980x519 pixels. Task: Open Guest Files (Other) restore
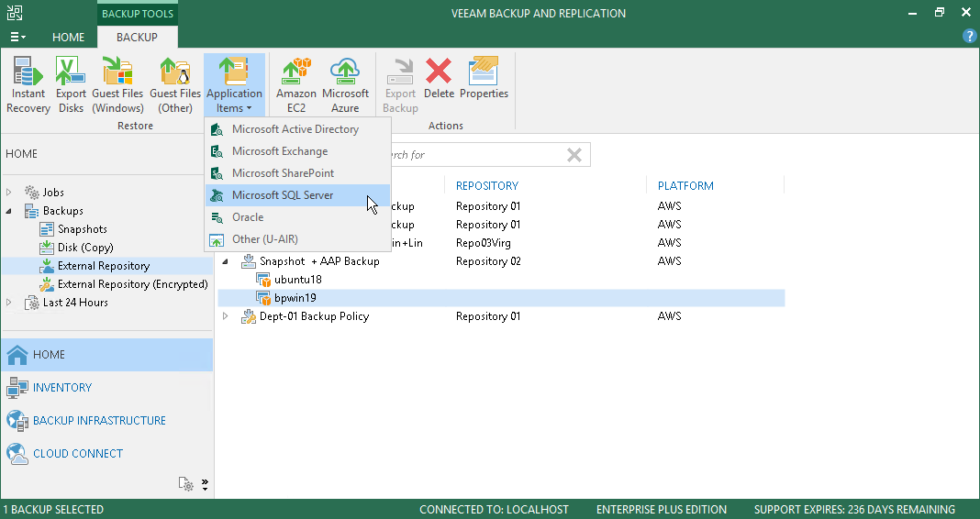coord(175,85)
